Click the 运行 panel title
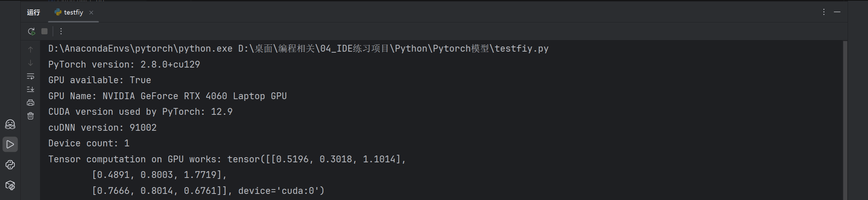 coord(34,13)
